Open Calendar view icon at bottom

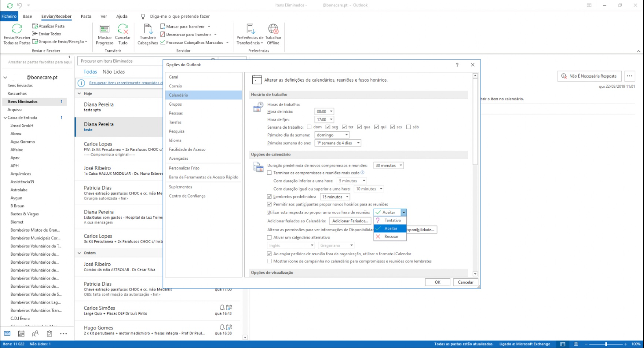(x=21, y=333)
